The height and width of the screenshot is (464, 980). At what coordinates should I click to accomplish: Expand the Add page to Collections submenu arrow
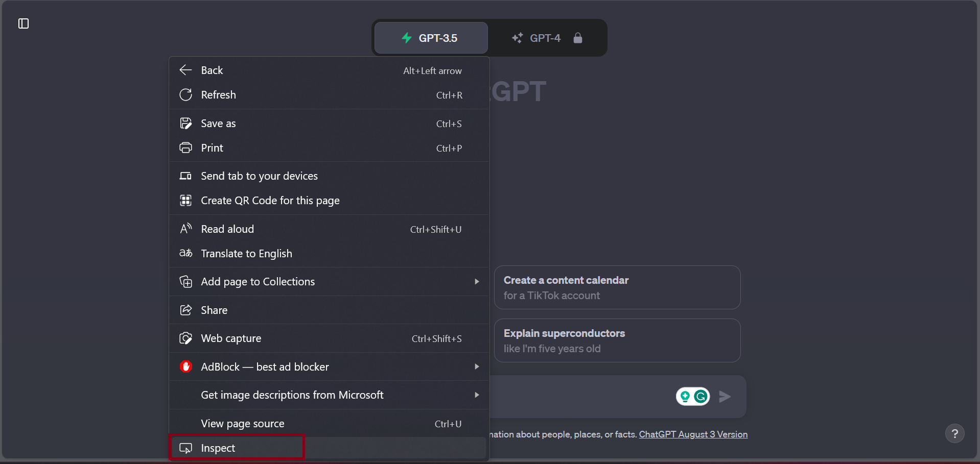(476, 282)
